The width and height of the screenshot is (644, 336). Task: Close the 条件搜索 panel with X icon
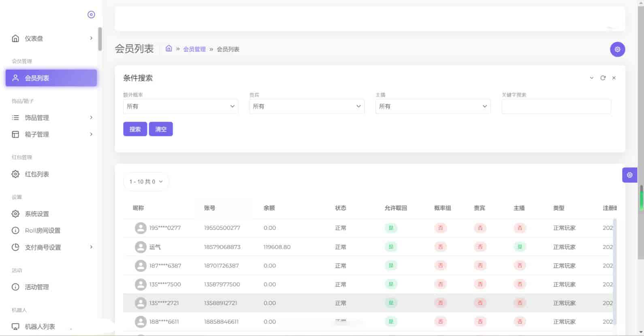[614, 78]
